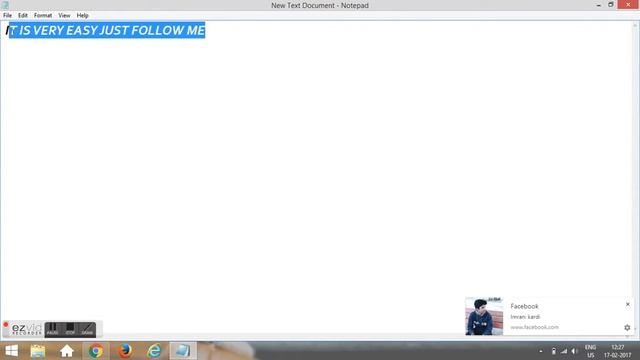Click the vertical scrollbar track
This screenshot has height=360, width=640.
point(635,178)
